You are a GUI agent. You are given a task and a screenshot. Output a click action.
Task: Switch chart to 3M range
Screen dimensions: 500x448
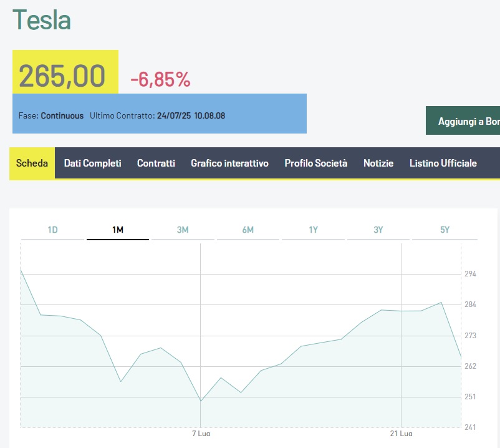point(183,230)
